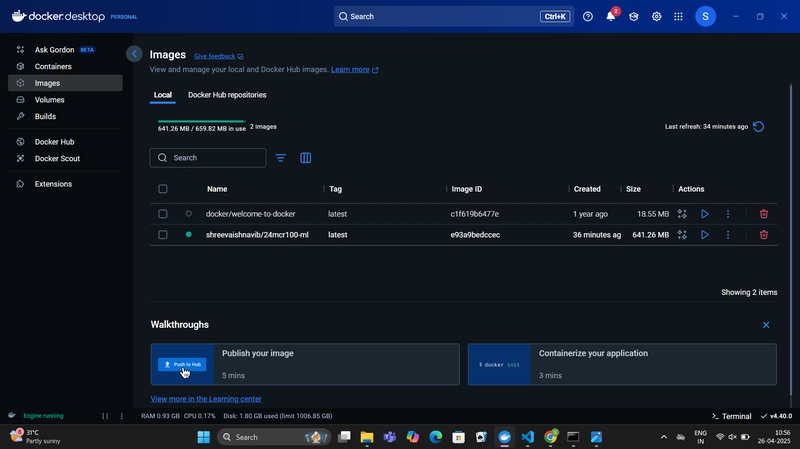Click the page vertical scrollbar
The height and width of the screenshot is (449, 800).
(x=791, y=240)
